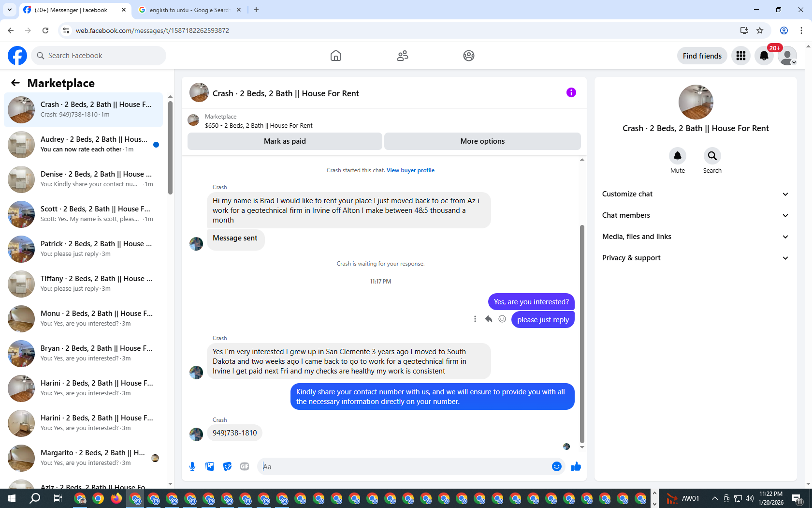Reply to 'please just reply' message
The image size is (812, 508).
[489, 319]
